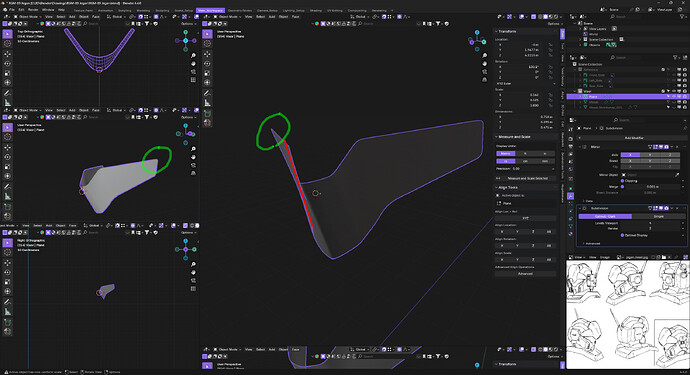Click eyedropper next to Mirror Object field
690x375 pixels.
tap(677, 175)
